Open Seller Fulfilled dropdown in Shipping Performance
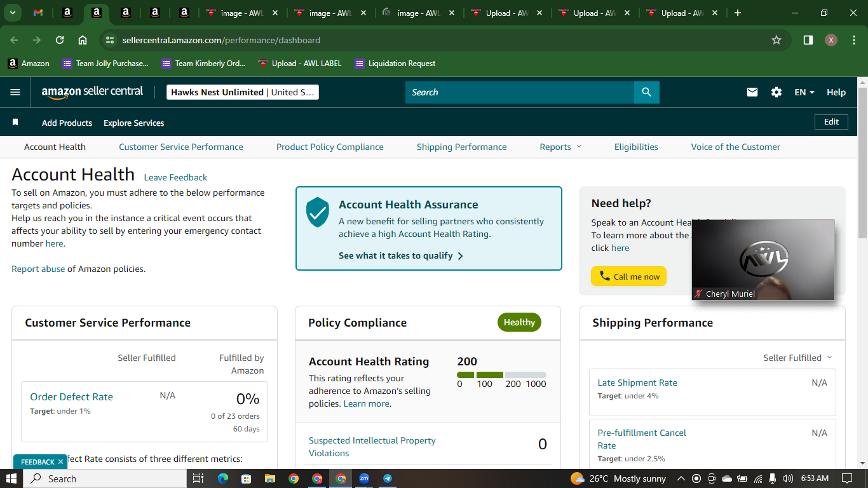This screenshot has width=868, height=488. [797, 358]
